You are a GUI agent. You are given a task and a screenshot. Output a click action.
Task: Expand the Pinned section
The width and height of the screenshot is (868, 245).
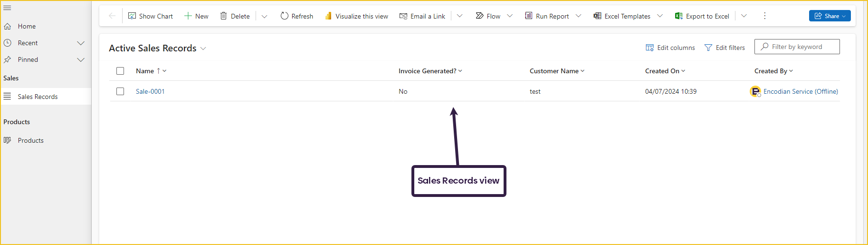click(81, 59)
